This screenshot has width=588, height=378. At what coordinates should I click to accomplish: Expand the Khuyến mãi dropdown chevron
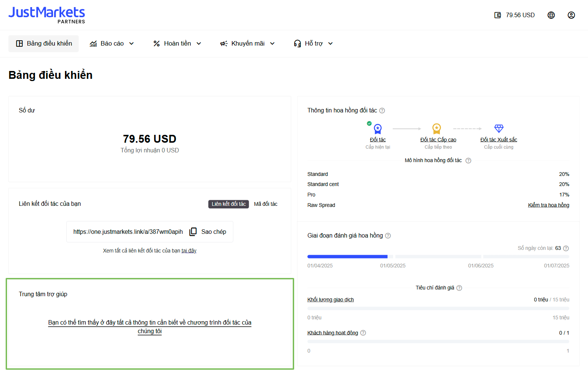tap(272, 44)
